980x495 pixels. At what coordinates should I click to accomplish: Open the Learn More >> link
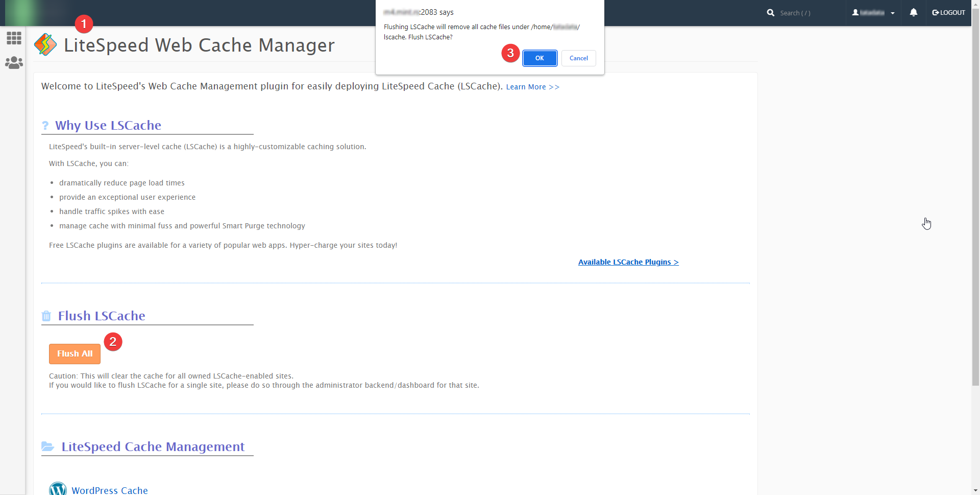pos(533,87)
